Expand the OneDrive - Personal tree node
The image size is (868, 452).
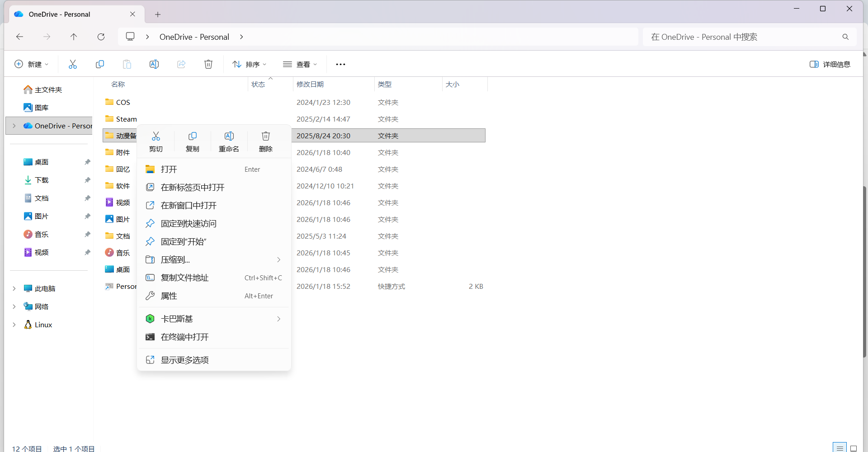(14, 126)
